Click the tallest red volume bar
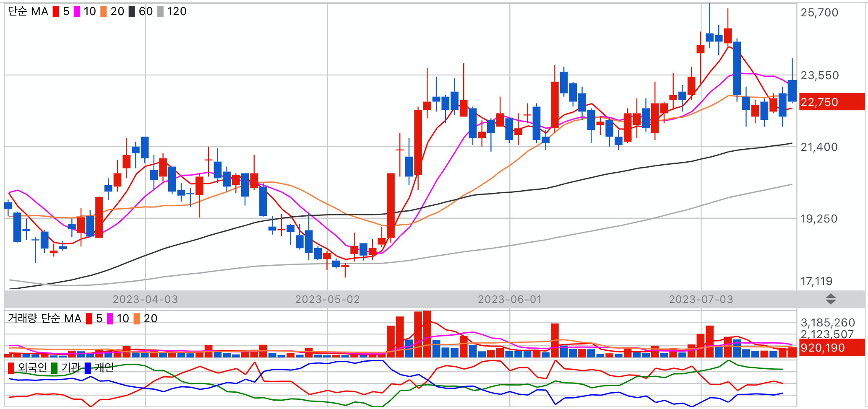 pyautogui.click(x=427, y=334)
